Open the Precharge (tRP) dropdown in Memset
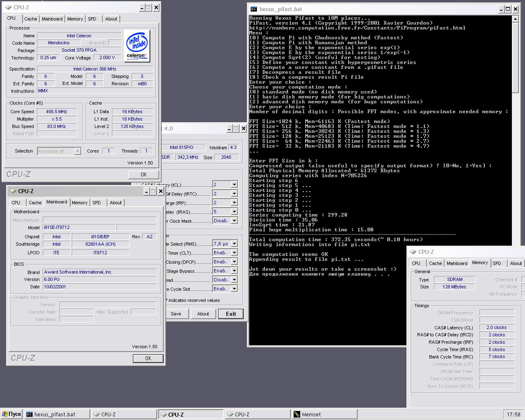 [x=234, y=203]
